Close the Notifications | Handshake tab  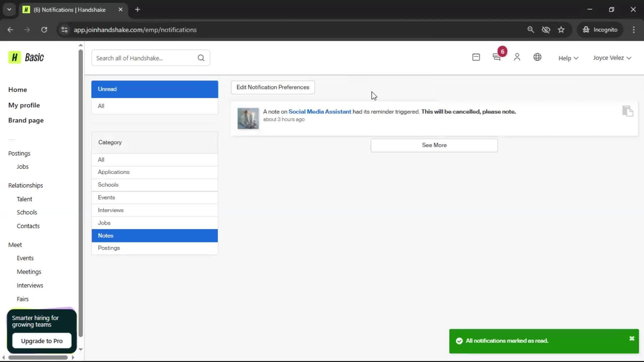tap(120, 10)
